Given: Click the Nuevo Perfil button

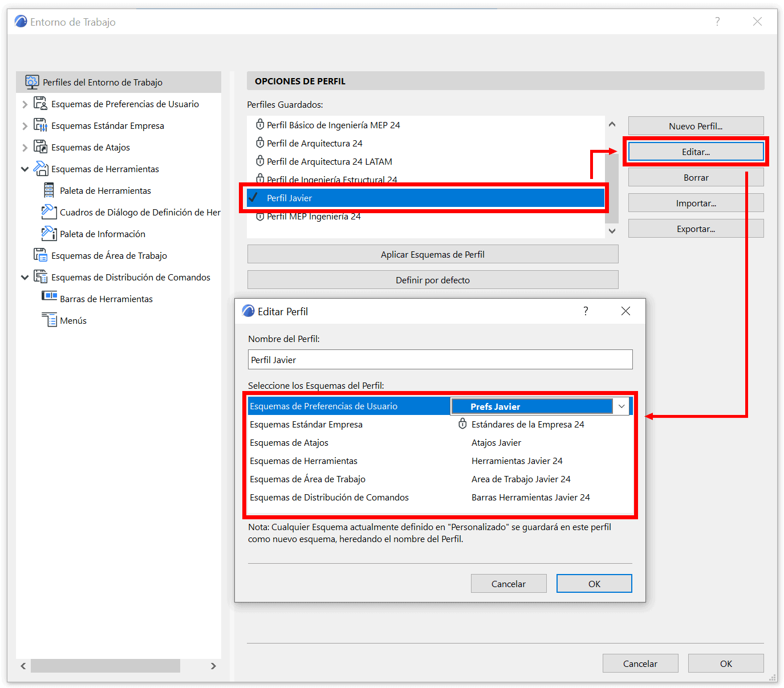Looking at the screenshot, I should 696,125.
